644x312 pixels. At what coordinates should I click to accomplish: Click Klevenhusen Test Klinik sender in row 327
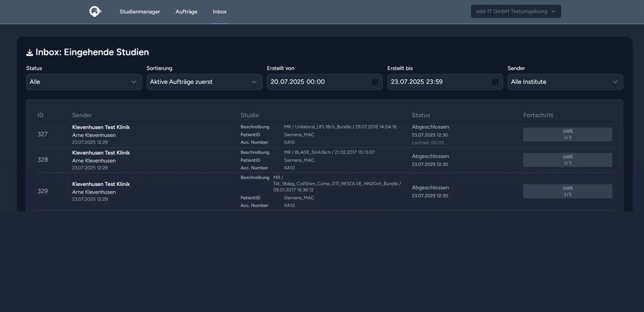[x=101, y=127]
